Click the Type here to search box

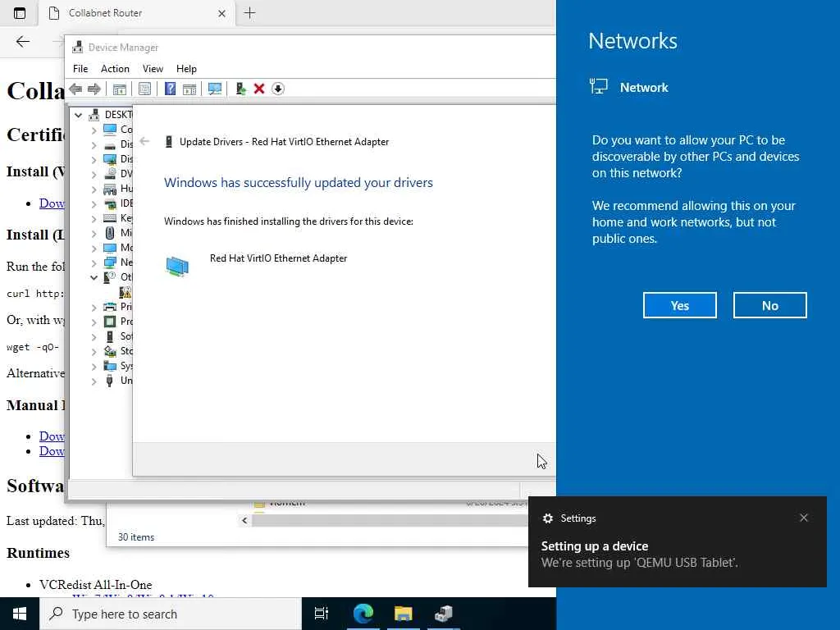(171, 614)
